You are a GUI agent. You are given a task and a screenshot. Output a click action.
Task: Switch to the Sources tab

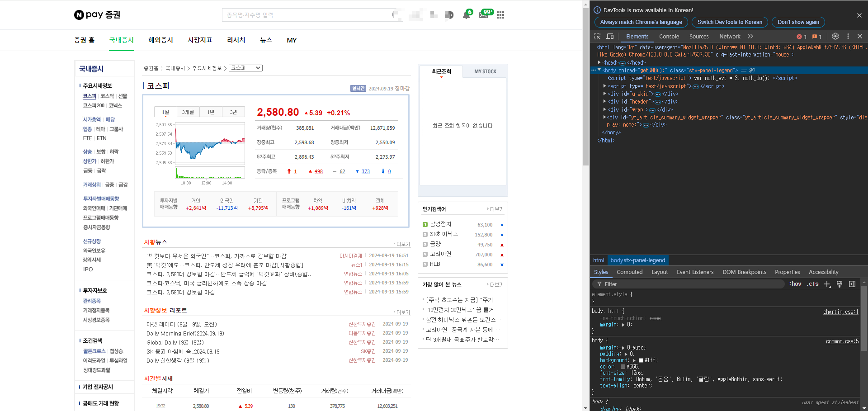[x=699, y=37]
